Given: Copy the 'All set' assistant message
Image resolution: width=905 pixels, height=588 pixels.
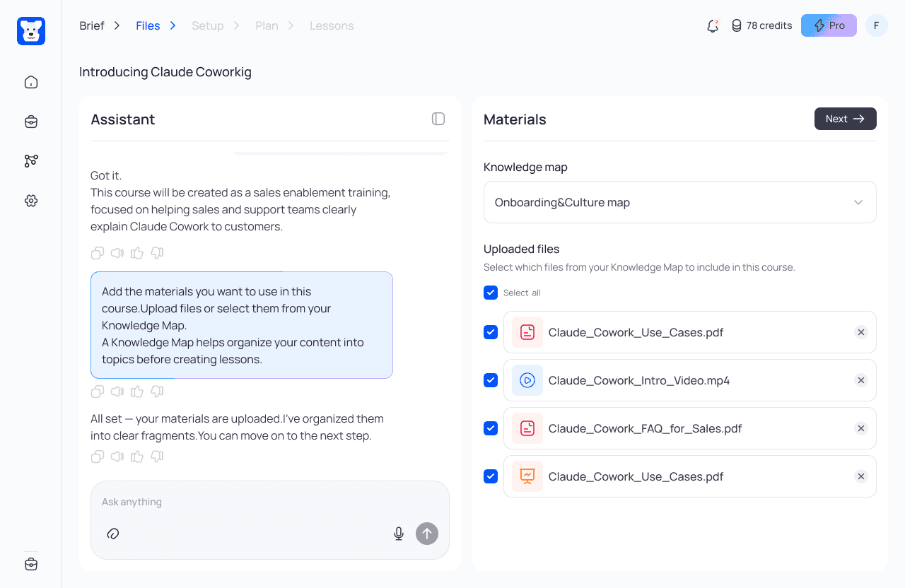Looking at the screenshot, I should (97, 456).
